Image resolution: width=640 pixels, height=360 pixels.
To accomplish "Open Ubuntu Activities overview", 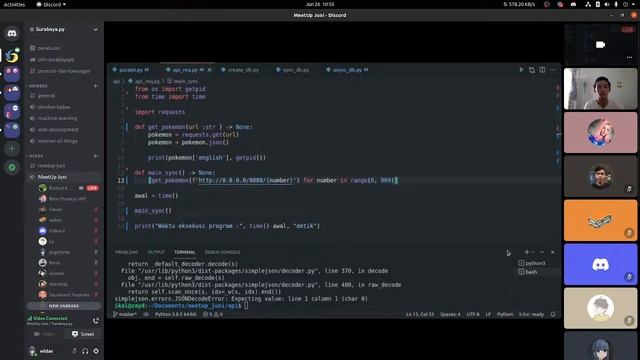I will [14, 4].
